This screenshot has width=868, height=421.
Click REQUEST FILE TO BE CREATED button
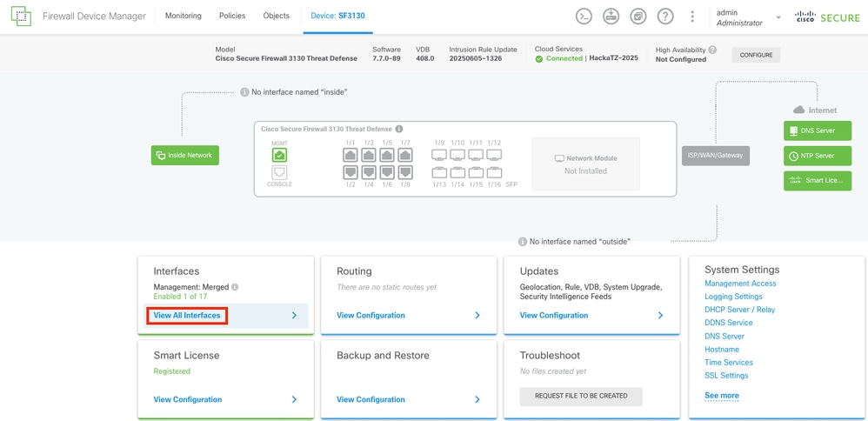[x=581, y=396]
